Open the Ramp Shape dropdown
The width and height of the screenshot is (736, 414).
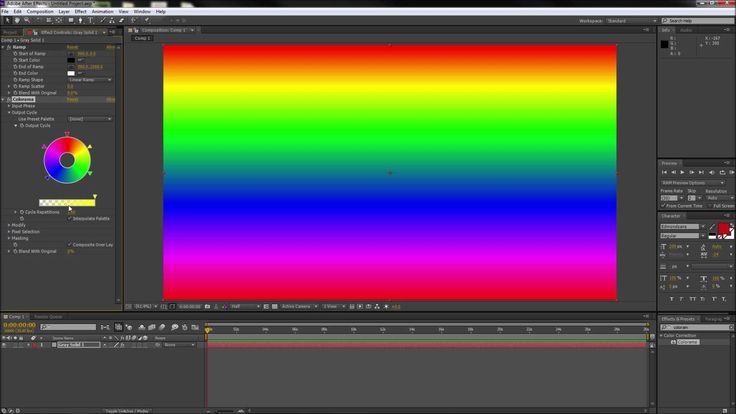(90, 80)
